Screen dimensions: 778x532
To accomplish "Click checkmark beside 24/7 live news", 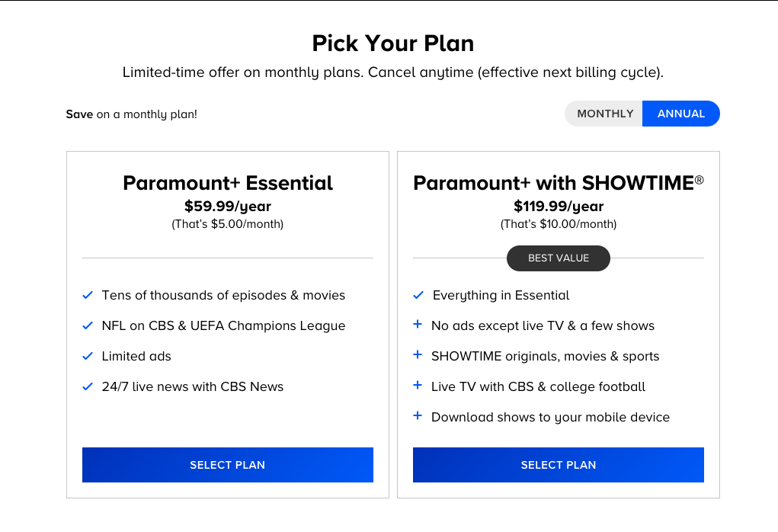I will tap(88, 386).
